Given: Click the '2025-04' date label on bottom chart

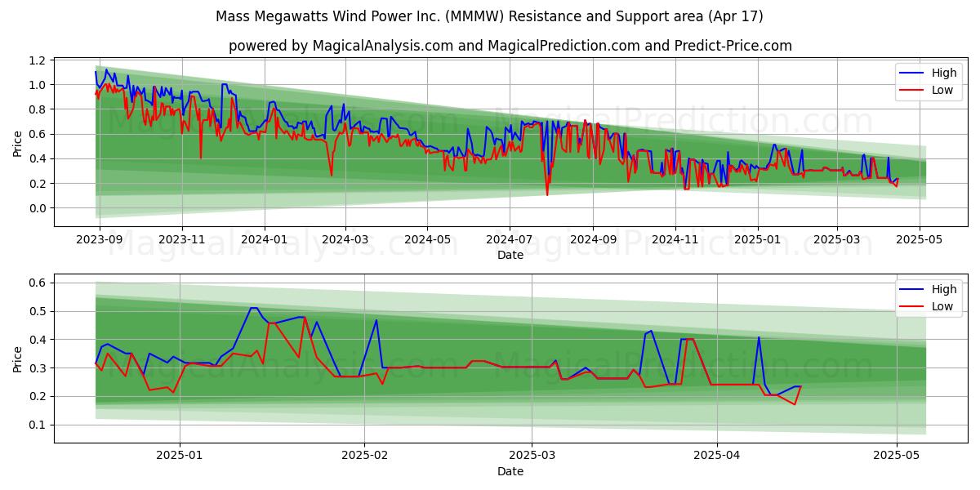Looking at the screenshot, I should pyautogui.click(x=717, y=457).
